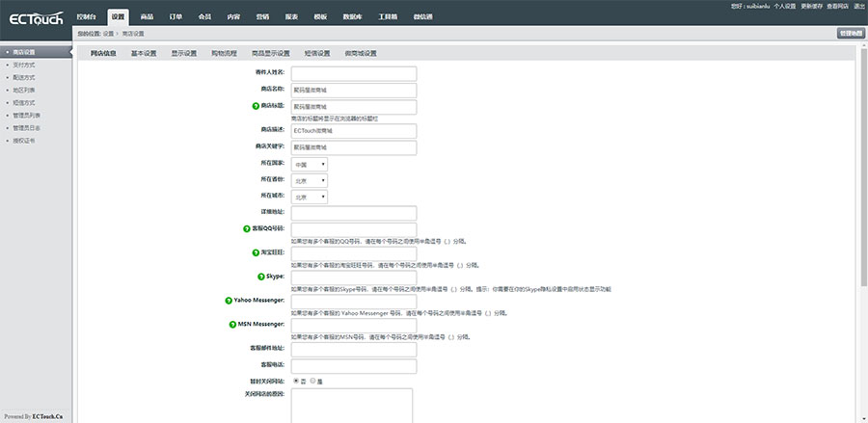Screen dimensions: 868x423
Task: Focus the 商店名称 input field
Action: [x=354, y=91]
